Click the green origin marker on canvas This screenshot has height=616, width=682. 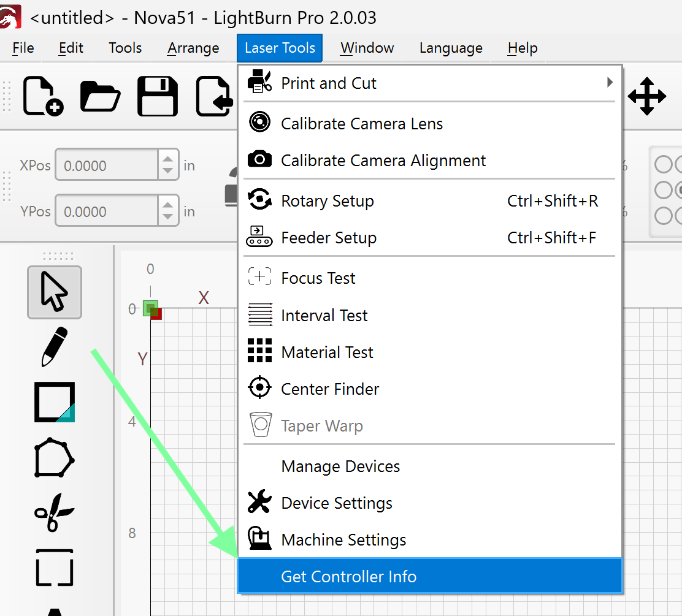click(x=150, y=308)
